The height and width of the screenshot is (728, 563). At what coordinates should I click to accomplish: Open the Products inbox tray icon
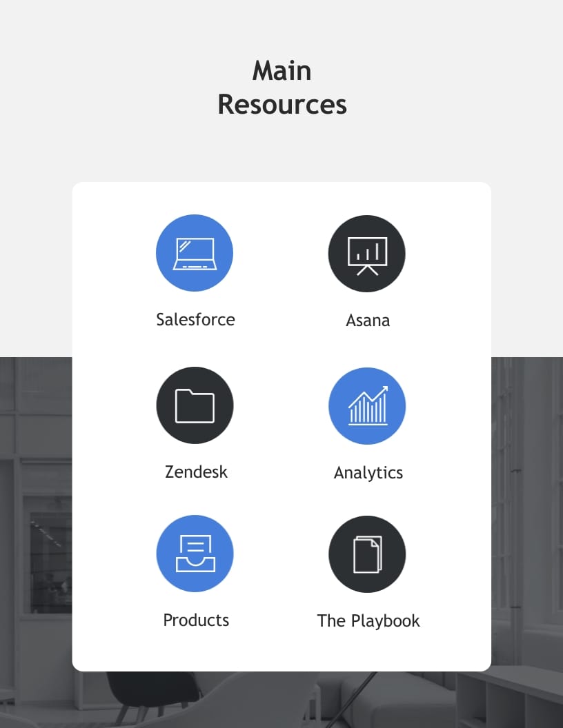(195, 554)
